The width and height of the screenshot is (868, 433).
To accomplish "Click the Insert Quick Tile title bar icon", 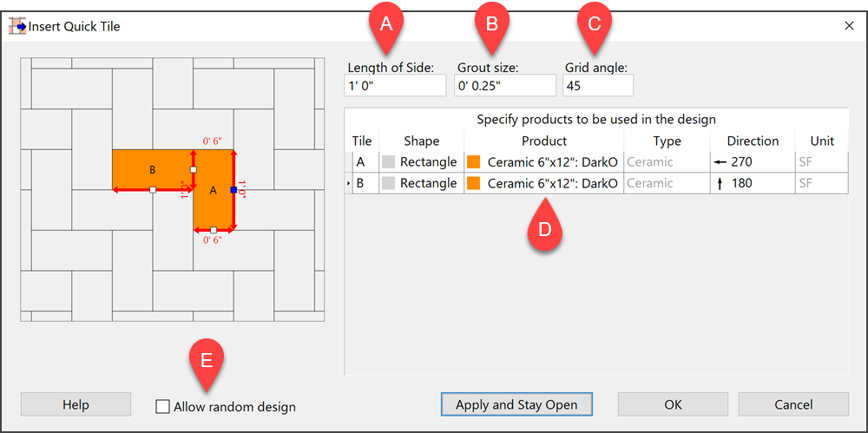I will click(x=17, y=25).
